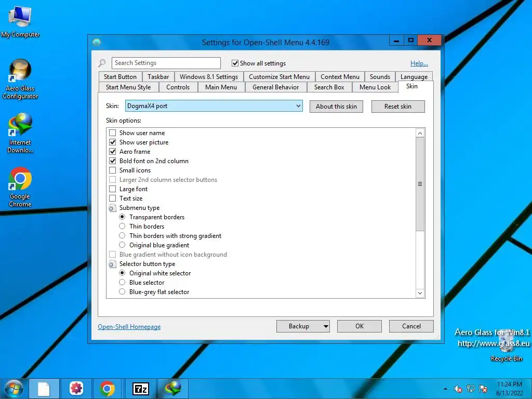Open the Action Center flag icon

[x=483, y=389]
